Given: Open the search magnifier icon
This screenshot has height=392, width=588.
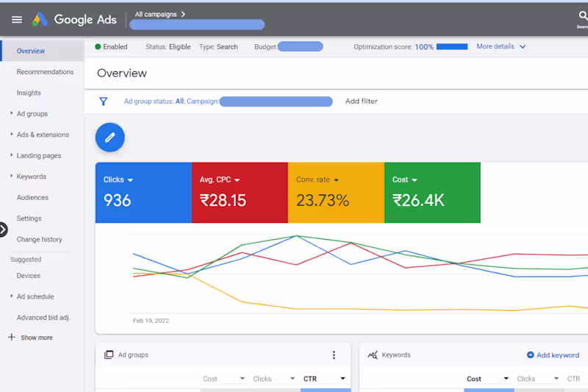Looking at the screenshot, I should [582, 15].
